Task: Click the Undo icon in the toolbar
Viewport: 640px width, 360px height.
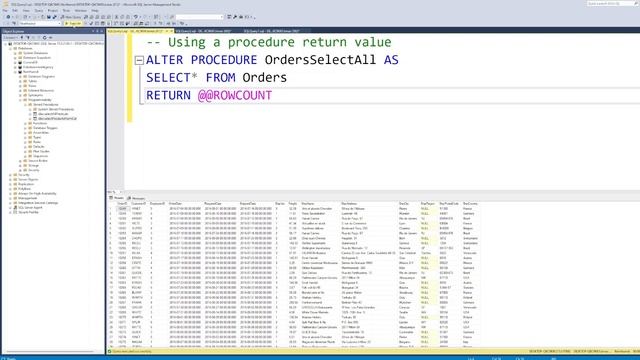Action: point(136,17)
